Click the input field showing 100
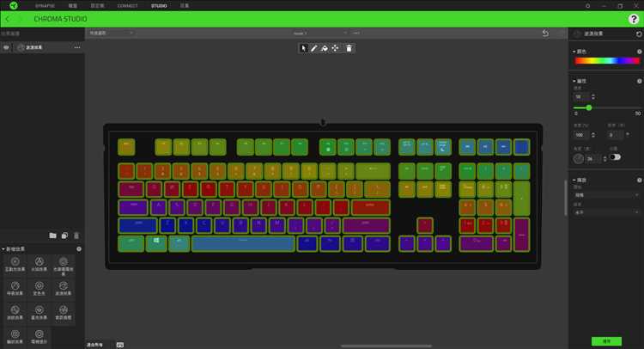This screenshot has height=349, width=644. click(581, 135)
